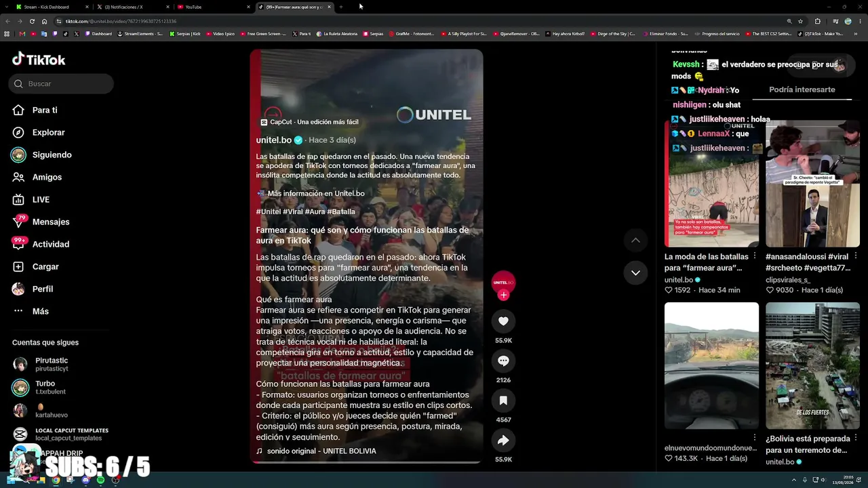This screenshot has width=868, height=488.
Task: Open the Chrome profile avatar
Action: click(x=848, y=21)
